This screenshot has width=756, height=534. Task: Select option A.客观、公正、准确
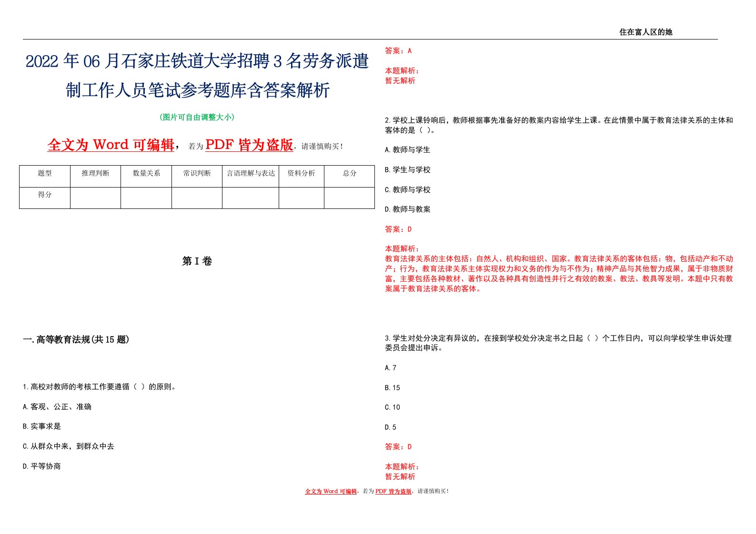[57, 407]
